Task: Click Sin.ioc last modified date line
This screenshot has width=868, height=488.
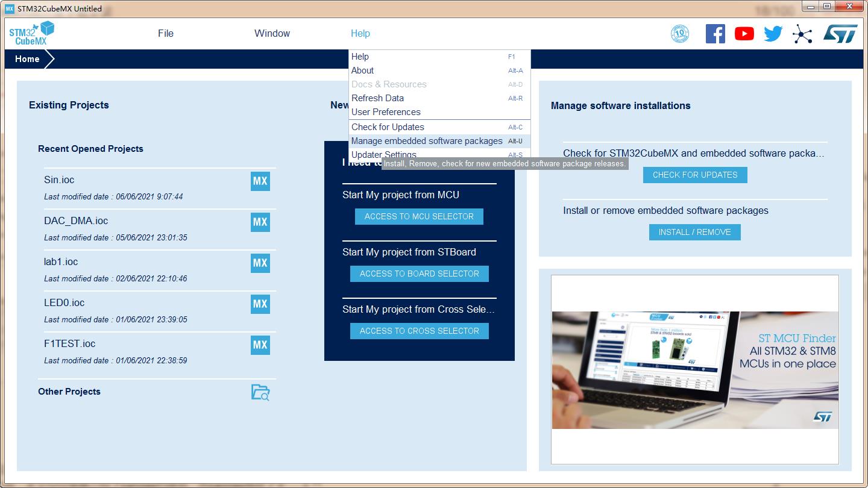Action: point(113,196)
